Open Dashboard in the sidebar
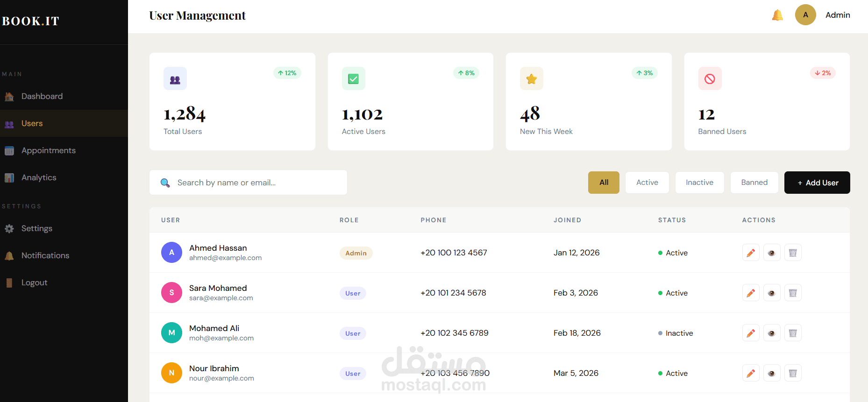This screenshot has width=868, height=402. [64, 96]
